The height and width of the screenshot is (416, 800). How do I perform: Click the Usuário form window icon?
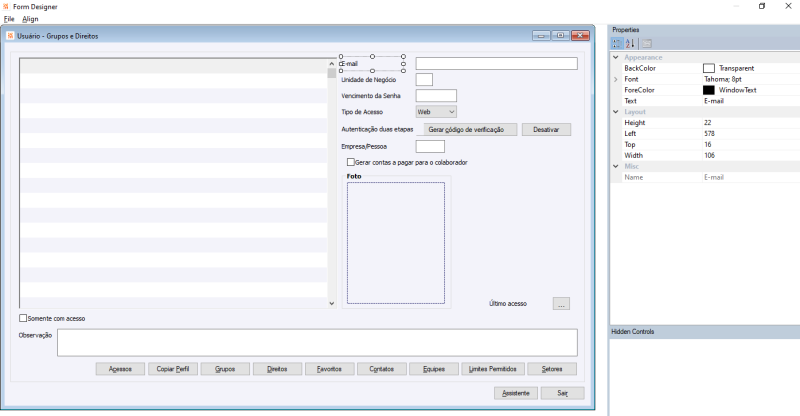click(x=10, y=36)
